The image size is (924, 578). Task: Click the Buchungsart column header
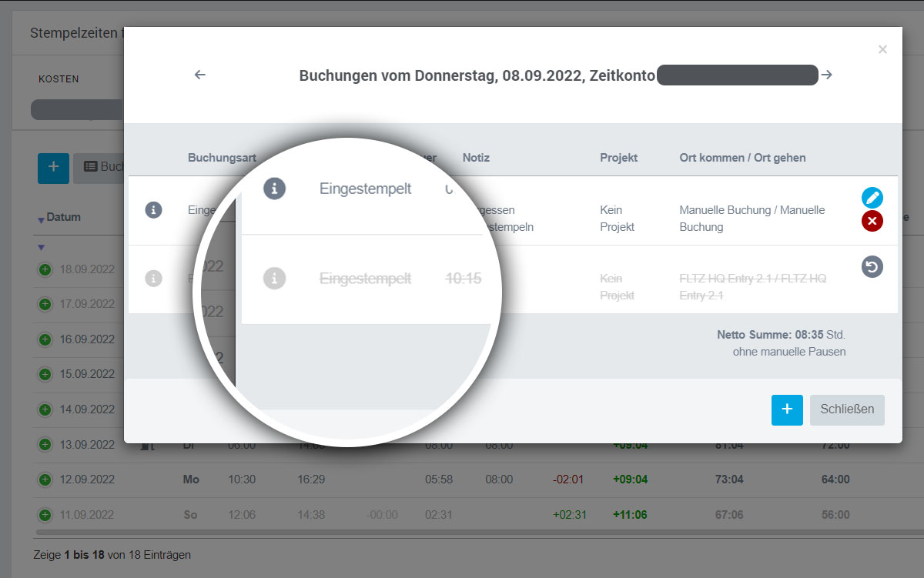[x=222, y=158]
